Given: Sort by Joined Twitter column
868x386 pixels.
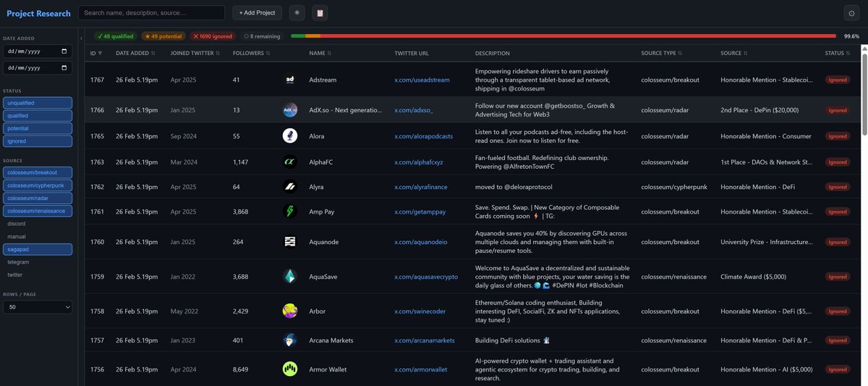Looking at the screenshot, I should [x=195, y=54].
